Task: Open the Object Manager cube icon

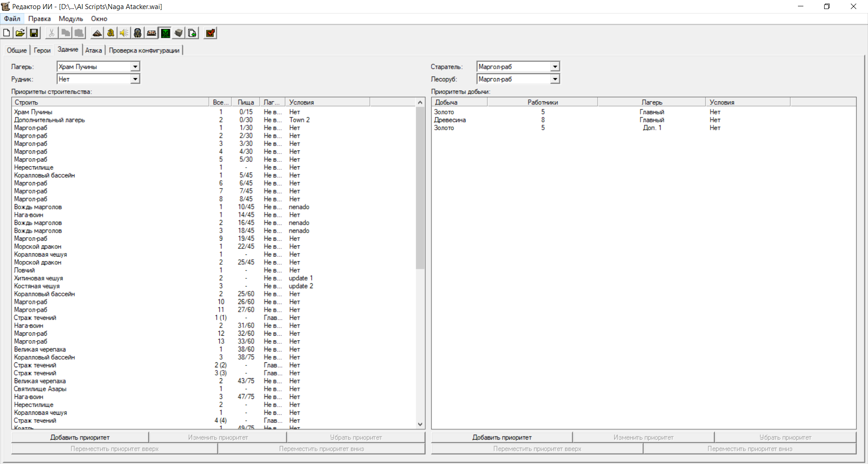Action: point(179,33)
